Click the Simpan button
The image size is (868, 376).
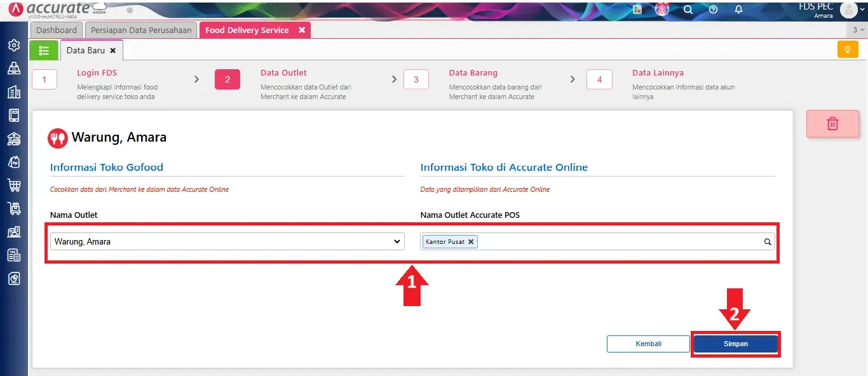735,344
